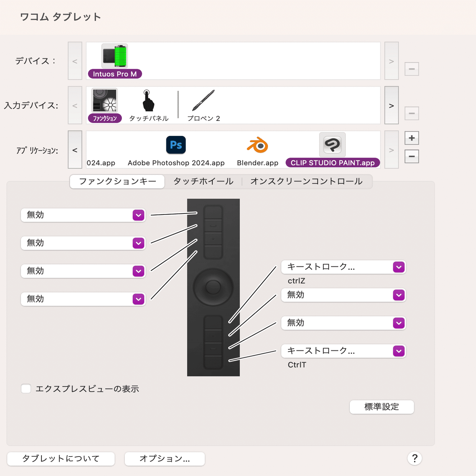The width and height of the screenshot is (476, 476).
Task: Open the キーストローク dropdown assigned to ctrlZ
Action: coord(343,267)
